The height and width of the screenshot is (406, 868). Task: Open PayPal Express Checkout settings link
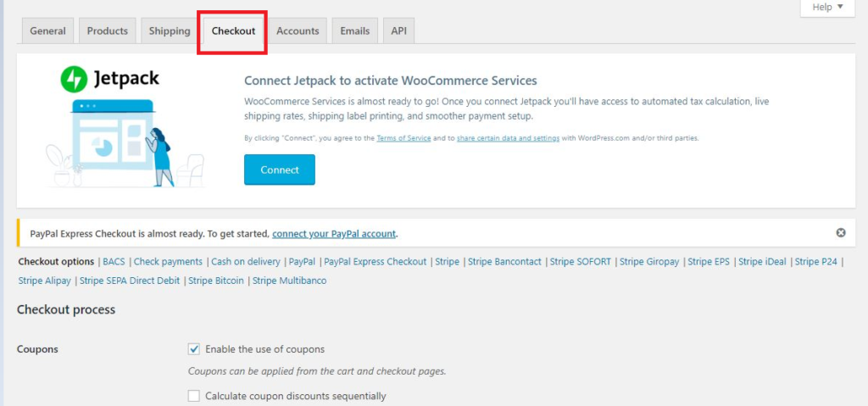pos(376,261)
